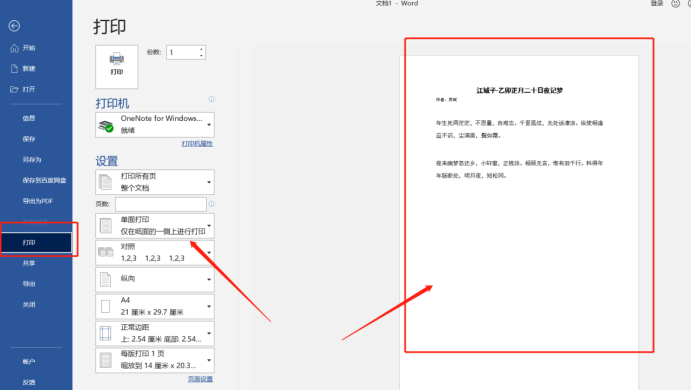
Task: Open 反馈 in the sidebar
Action: click(x=29, y=383)
